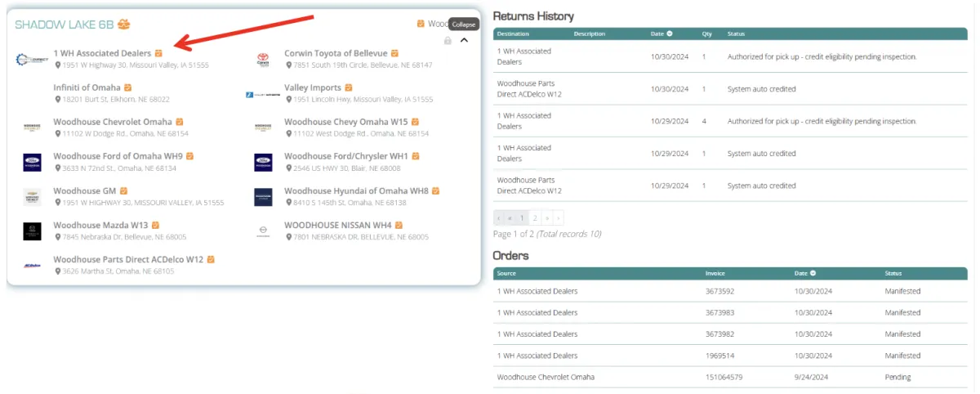Click the box icon next to 1 WH Associated Dealers
The image size is (980, 394).
tap(159, 53)
